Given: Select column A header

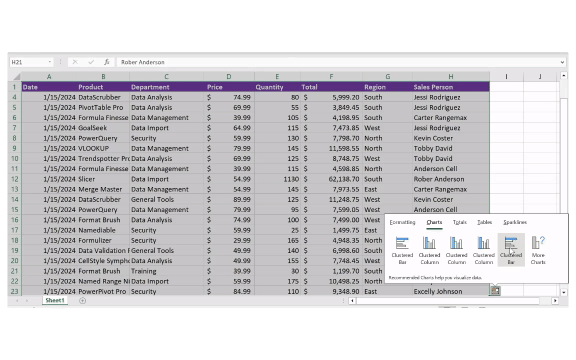Looking at the screenshot, I should (x=49, y=77).
